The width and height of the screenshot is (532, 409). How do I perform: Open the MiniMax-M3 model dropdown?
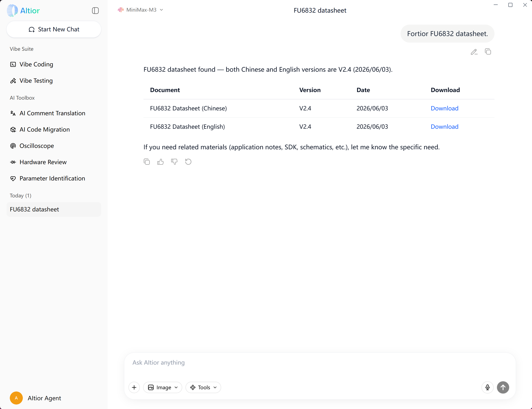(x=141, y=10)
